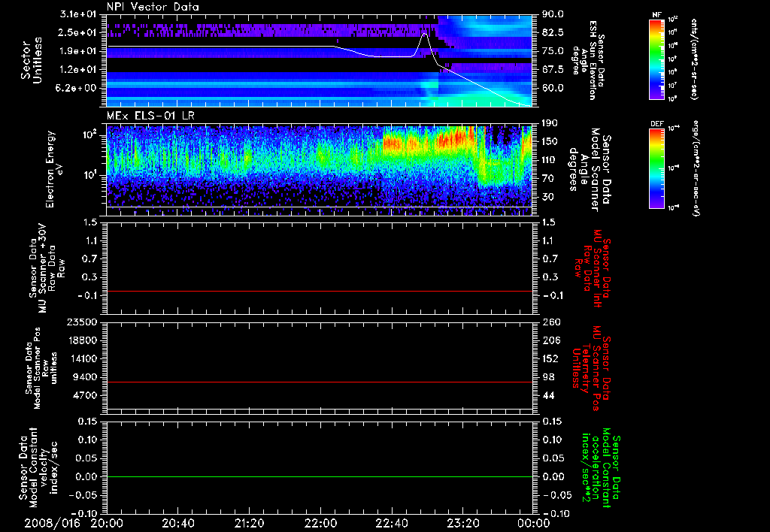This screenshot has height=532, width=770.
Task: Click the 22:40 time axis tick label
Action: click(391, 523)
